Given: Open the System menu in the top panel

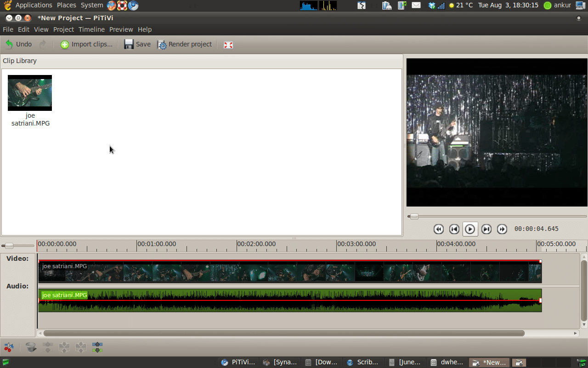Looking at the screenshot, I should point(92,6).
